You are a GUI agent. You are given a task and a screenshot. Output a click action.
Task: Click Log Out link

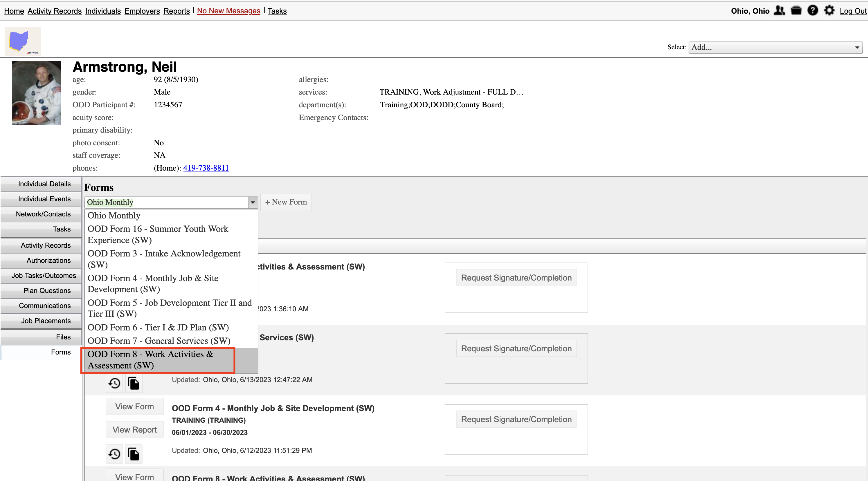[853, 11]
